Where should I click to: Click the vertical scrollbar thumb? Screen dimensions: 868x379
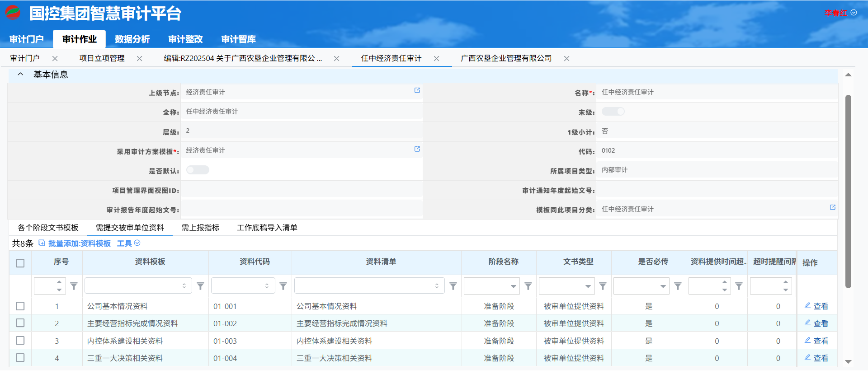[x=848, y=190]
